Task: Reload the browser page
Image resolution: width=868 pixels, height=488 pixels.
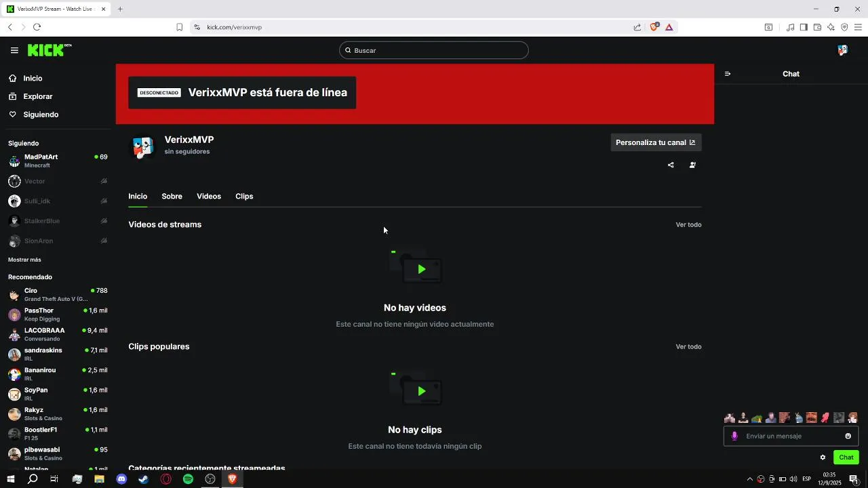Action: [37, 27]
